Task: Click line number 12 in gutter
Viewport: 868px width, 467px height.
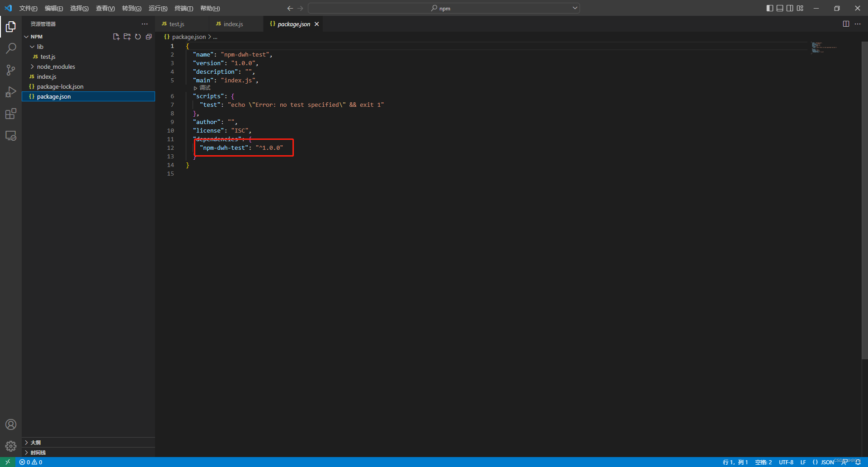Action: [170, 148]
